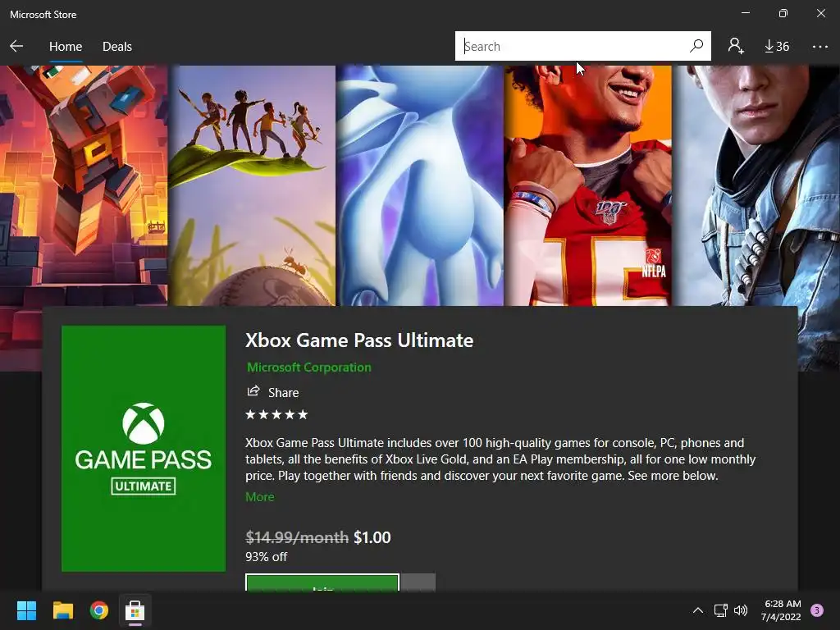Open the volume speaker icon

741,610
